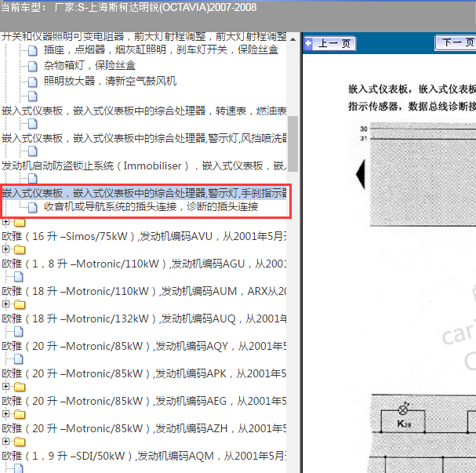
Task: Click 当前车型 OCTAVIA 2007-2008 header text
Action: pos(129,7)
